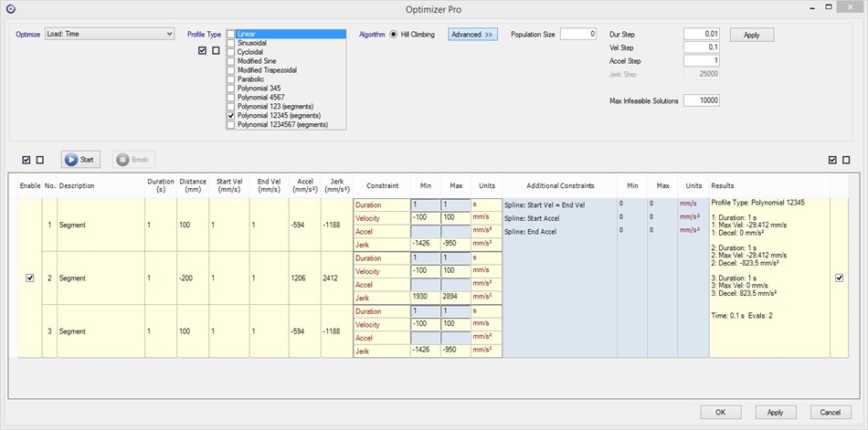Click the OK button
The height and width of the screenshot is (430, 868).
click(721, 412)
